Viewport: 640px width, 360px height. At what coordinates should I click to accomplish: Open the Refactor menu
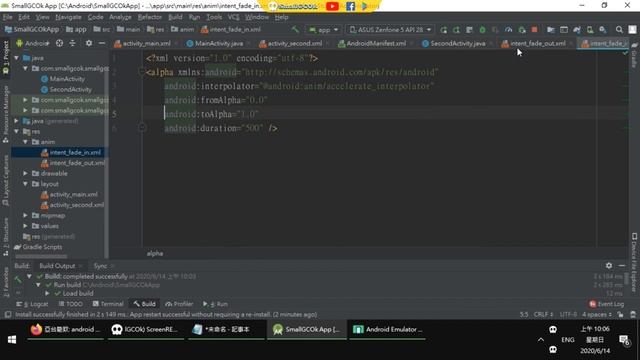click(x=149, y=17)
